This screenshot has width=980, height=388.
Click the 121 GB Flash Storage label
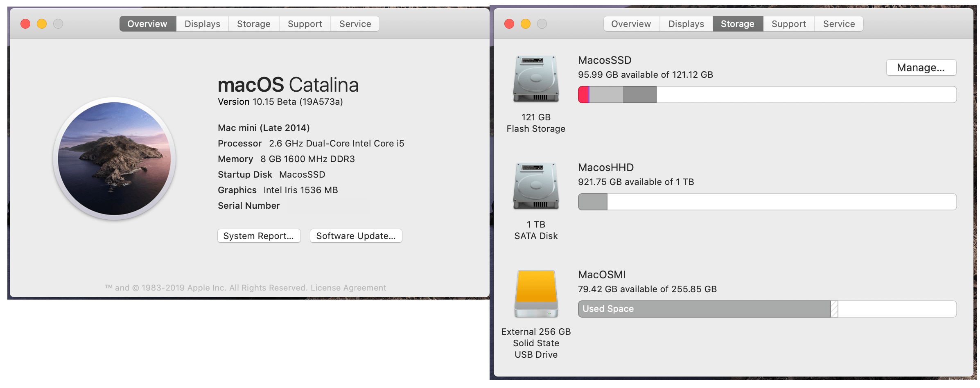536,123
